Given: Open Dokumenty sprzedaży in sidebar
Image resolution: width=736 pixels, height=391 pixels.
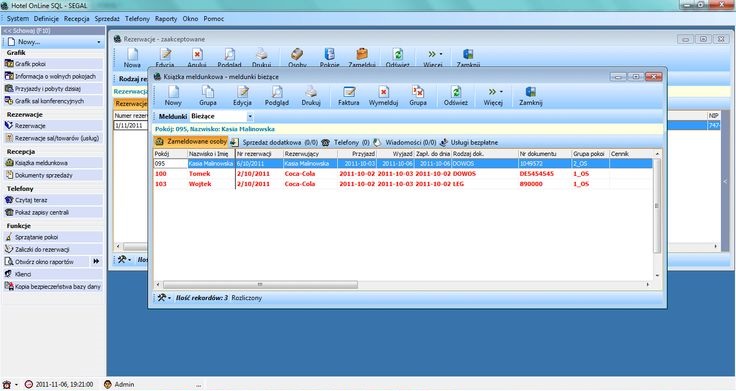Looking at the screenshot, I should (x=53, y=175).
